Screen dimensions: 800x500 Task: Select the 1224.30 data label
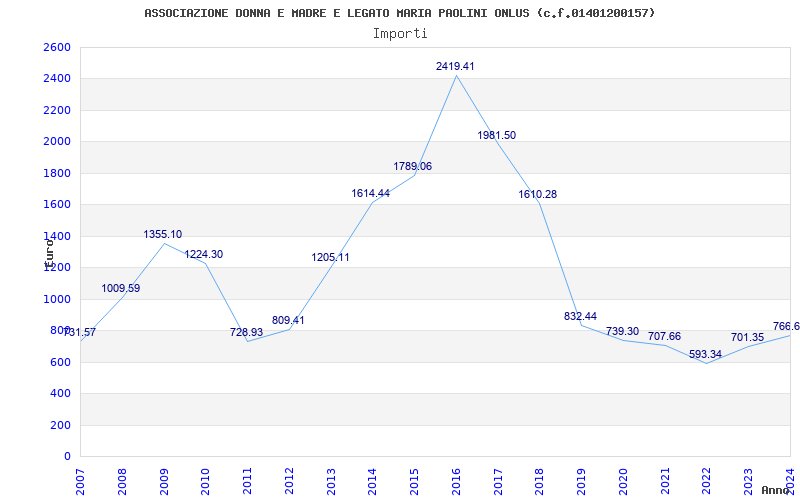coord(204,255)
